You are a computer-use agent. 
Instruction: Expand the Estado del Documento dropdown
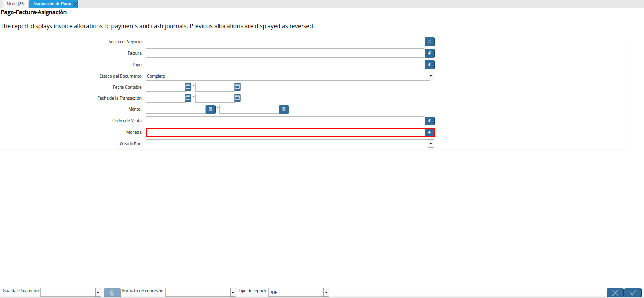click(431, 76)
